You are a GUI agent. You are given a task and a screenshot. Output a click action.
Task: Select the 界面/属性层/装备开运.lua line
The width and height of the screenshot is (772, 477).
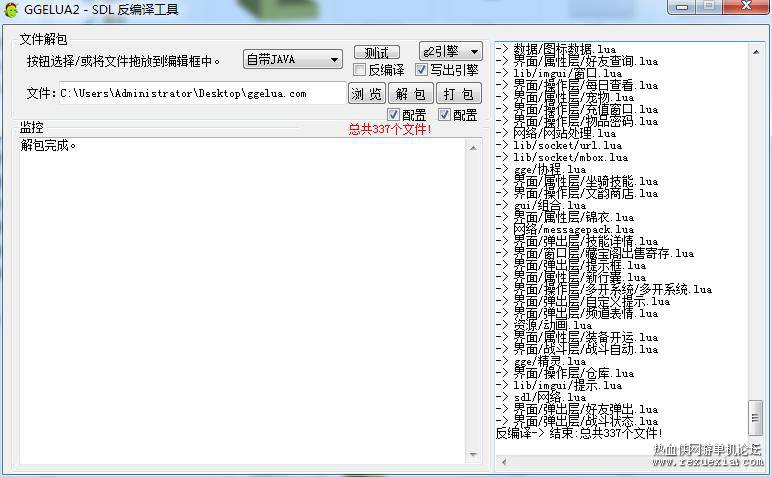coord(577,337)
